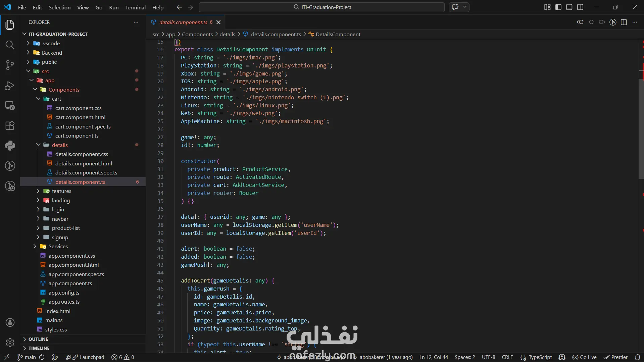Image resolution: width=644 pixels, height=362 pixels.
Task: Click the Launchpad status bar item
Action: [85, 357]
